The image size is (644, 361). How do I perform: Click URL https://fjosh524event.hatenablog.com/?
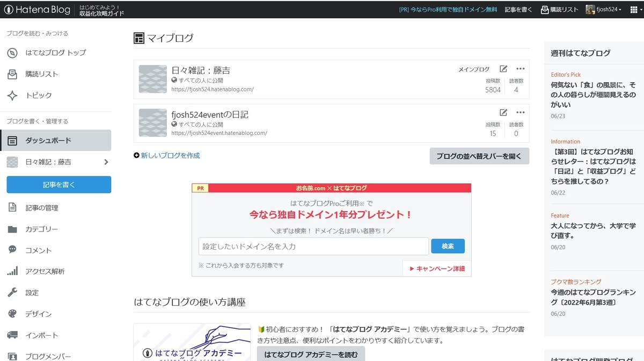point(219,133)
